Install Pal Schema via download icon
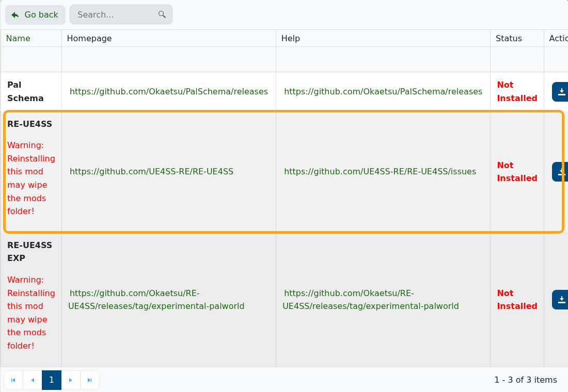Screen dimensions: 568x392 point(560,92)
